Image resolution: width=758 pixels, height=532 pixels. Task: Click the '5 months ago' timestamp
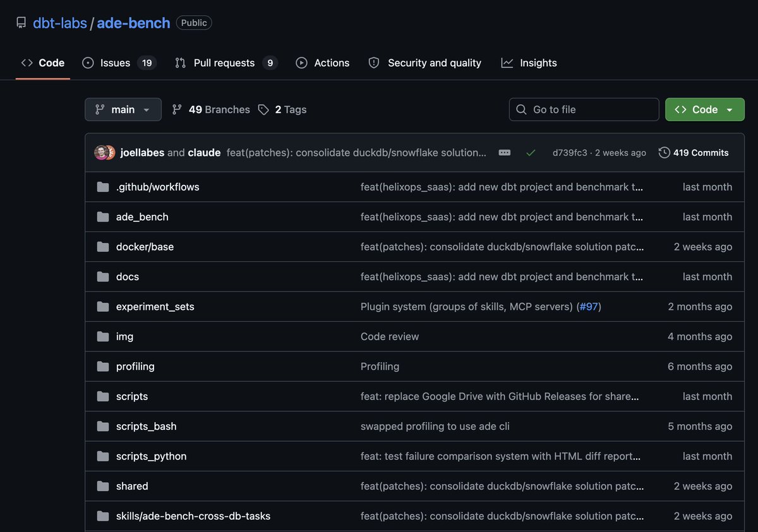point(700,427)
